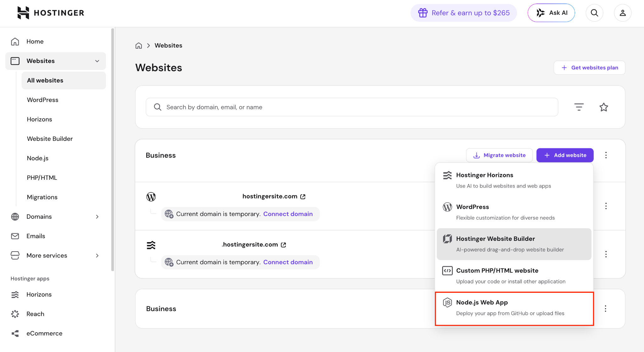Click Add website button
The height and width of the screenshot is (352, 644).
[565, 155]
